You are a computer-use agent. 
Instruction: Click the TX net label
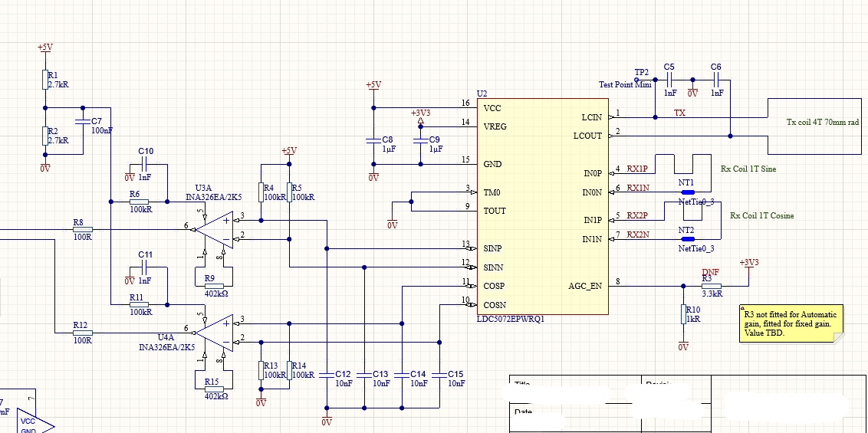(680, 113)
